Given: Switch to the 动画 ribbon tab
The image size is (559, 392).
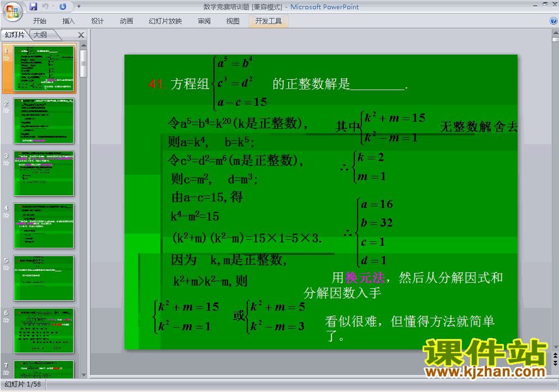Looking at the screenshot, I should [126, 21].
